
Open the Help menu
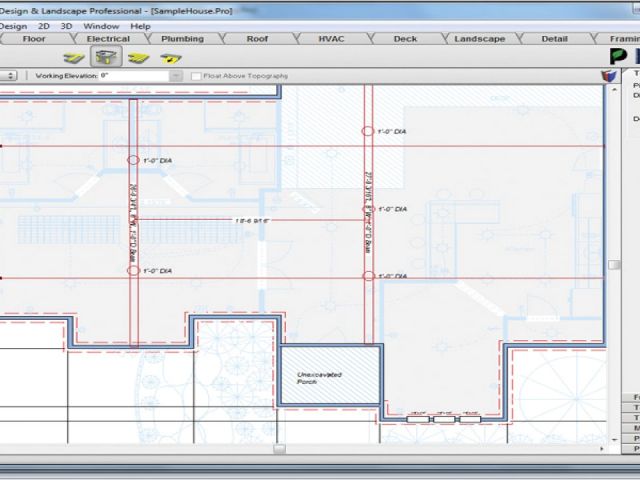[140, 25]
